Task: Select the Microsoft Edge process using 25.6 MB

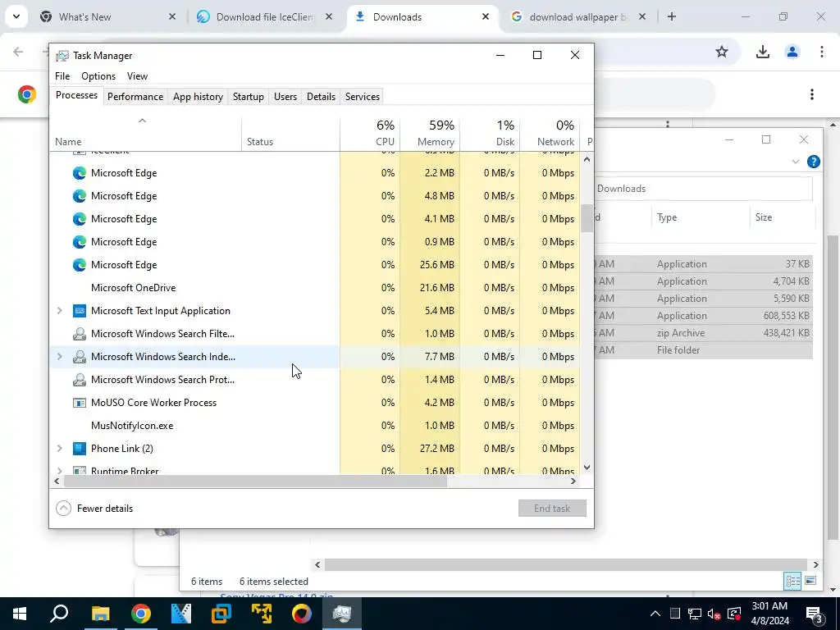Action: (315, 265)
